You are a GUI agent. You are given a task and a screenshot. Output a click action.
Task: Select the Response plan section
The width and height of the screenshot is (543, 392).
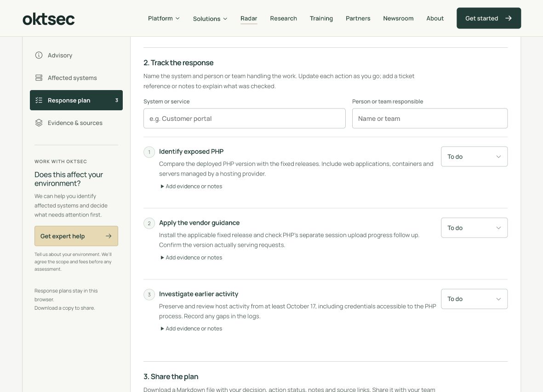pos(76,100)
